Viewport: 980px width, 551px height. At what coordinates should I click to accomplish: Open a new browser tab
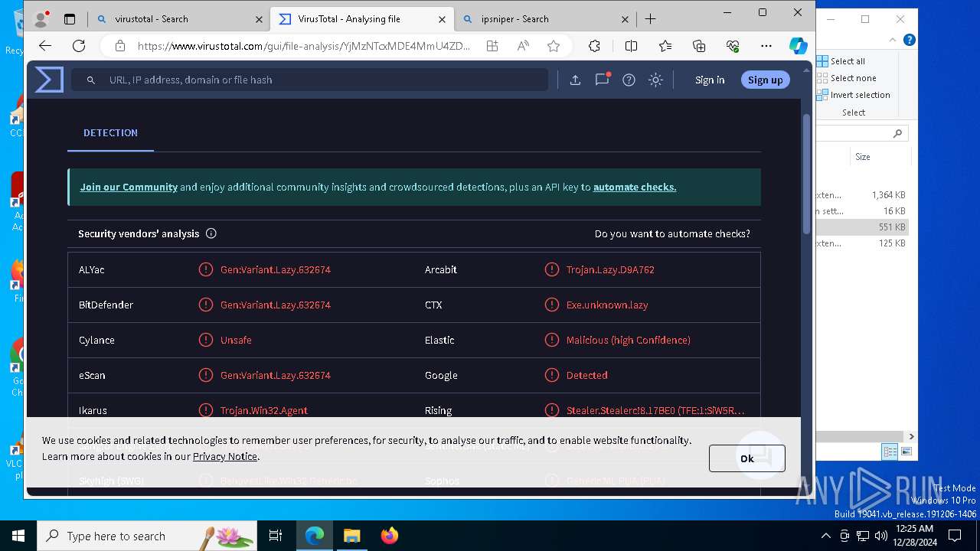tap(651, 19)
